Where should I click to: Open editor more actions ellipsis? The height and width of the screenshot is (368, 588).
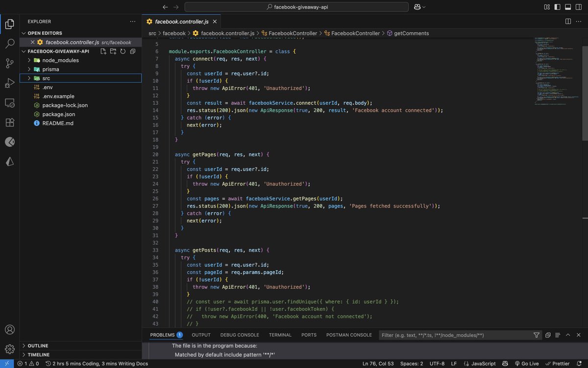[579, 22]
